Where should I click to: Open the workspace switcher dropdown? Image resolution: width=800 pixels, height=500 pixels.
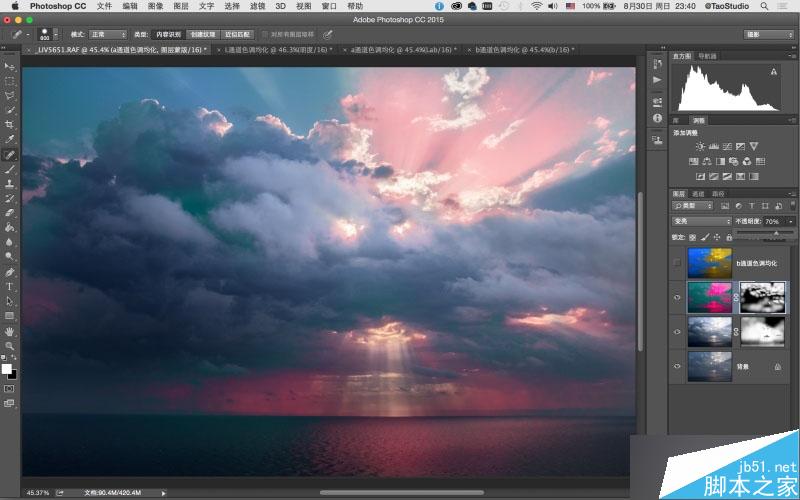pyautogui.click(x=768, y=35)
